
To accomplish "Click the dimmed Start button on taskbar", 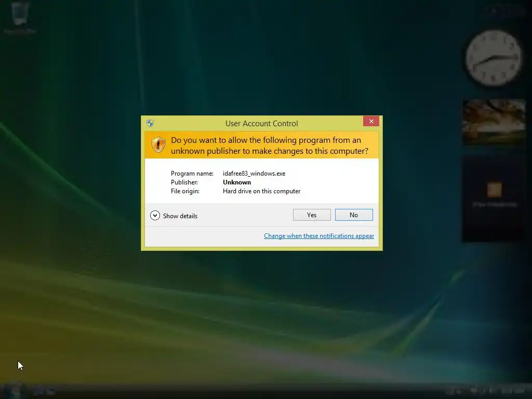I will [x=14, y=390].
